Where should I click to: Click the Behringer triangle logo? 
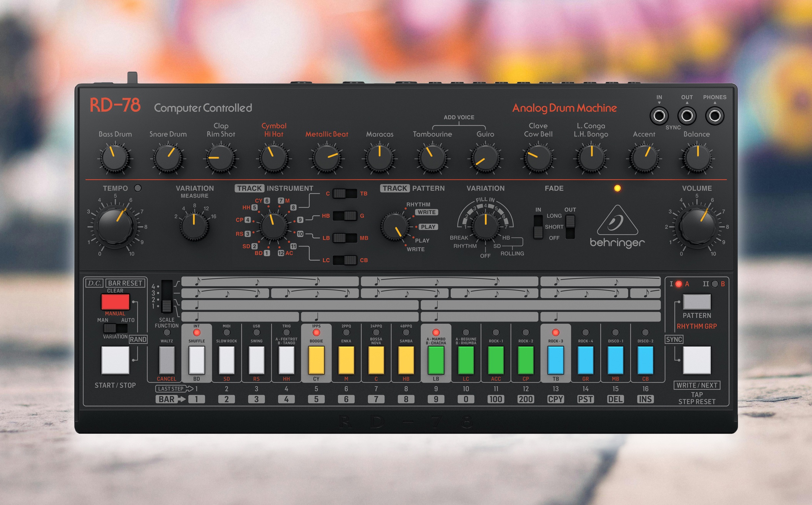[x=617, y=220]
